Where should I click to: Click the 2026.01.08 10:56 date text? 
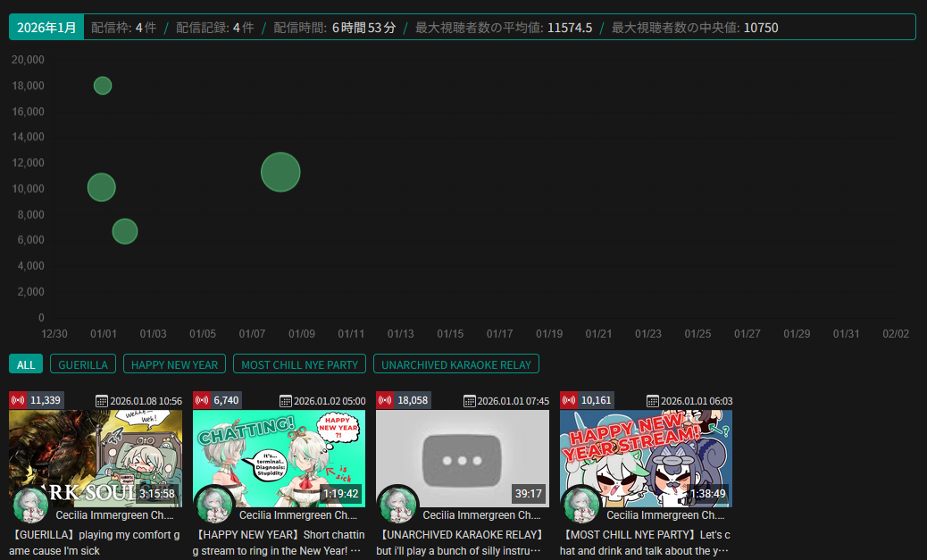pyautogui.click(x=146, y=401)
